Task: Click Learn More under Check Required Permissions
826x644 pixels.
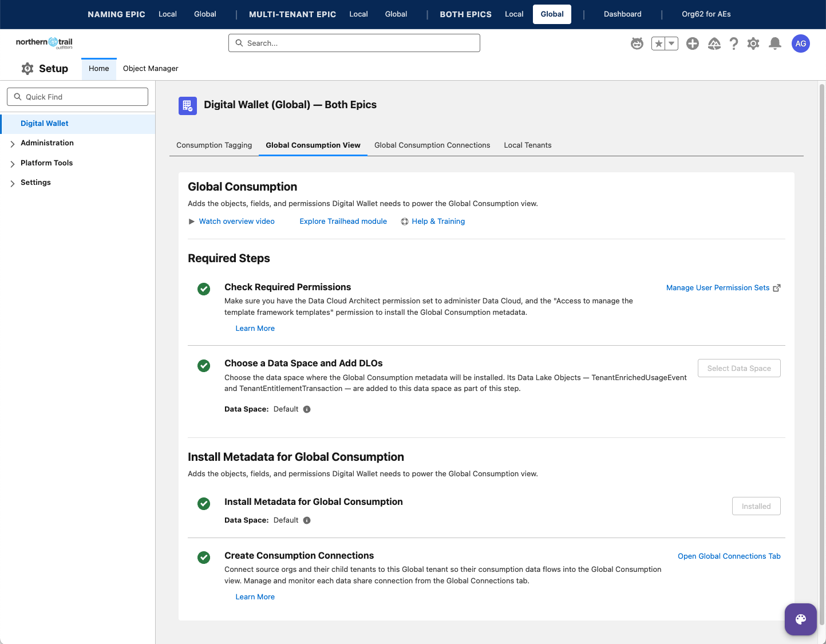Action: tap(255, 329)
